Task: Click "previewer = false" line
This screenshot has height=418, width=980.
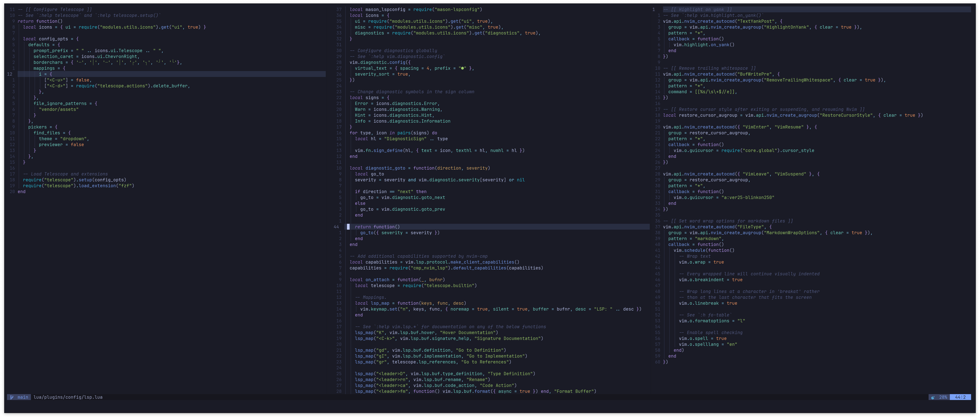Action: tap(61, 145)
